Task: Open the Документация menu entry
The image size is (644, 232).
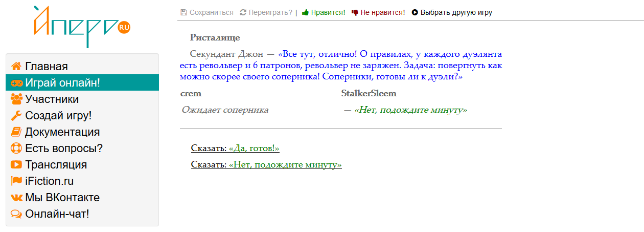Action: 82,132
